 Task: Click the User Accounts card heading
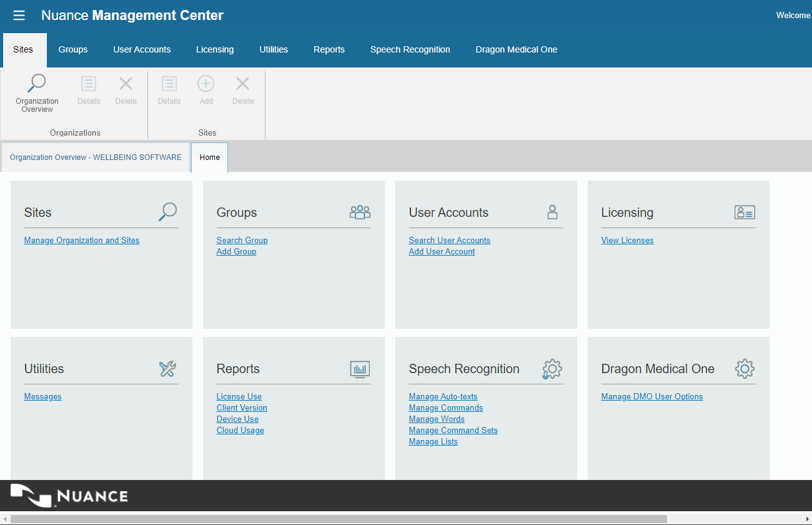tap(448, 212)
